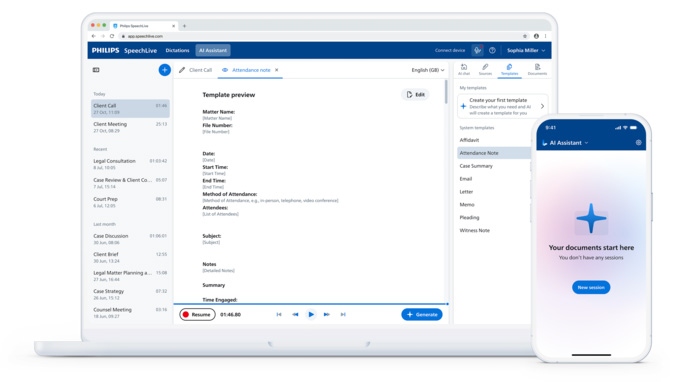
Task: Fast forward the recording
Action: tap(327, 315)
